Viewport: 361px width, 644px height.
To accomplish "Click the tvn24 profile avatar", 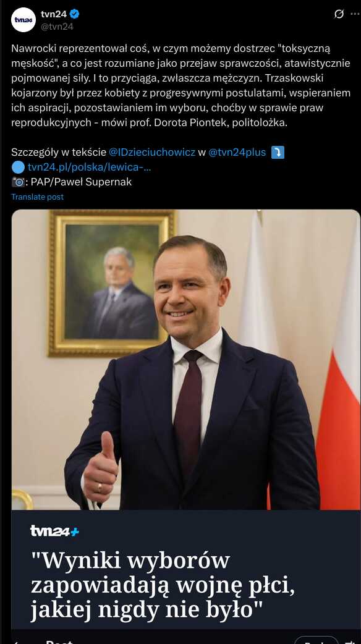I will [x=23, y=20].
